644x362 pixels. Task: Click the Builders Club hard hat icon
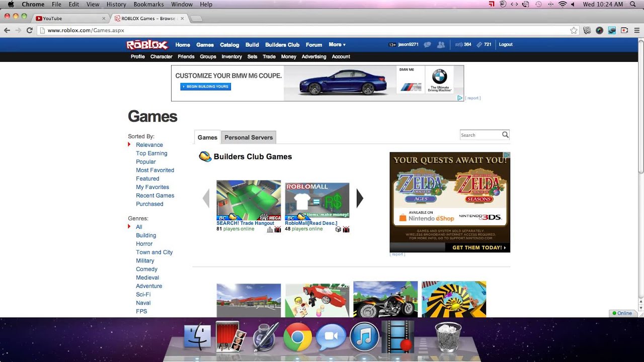[205, 156]
